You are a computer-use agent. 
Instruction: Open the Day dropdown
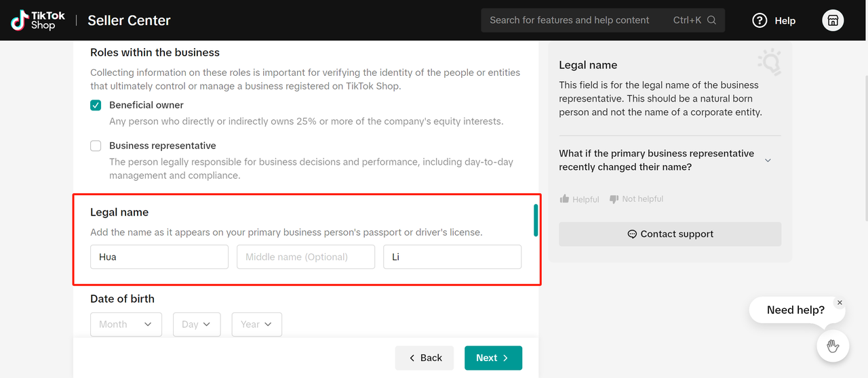(197, 324)
